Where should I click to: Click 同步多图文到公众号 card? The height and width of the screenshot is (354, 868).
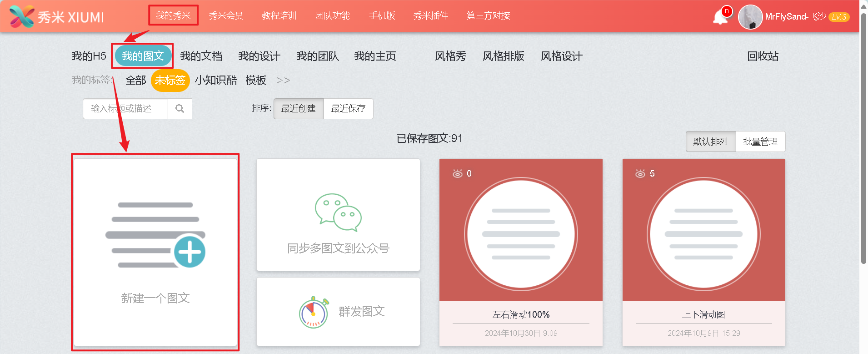coord(338,215)
